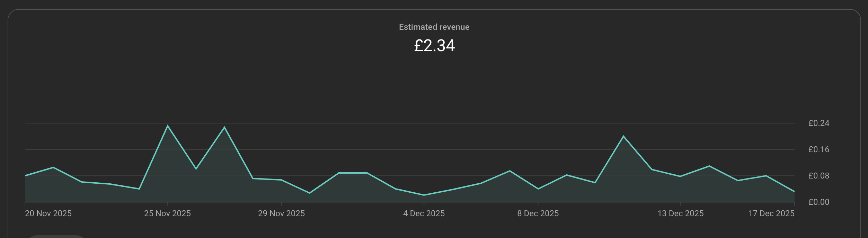Click the "25 Nov 2025" axis label
The width and height of the screenshot is (868, 238).
pos(167,213)
